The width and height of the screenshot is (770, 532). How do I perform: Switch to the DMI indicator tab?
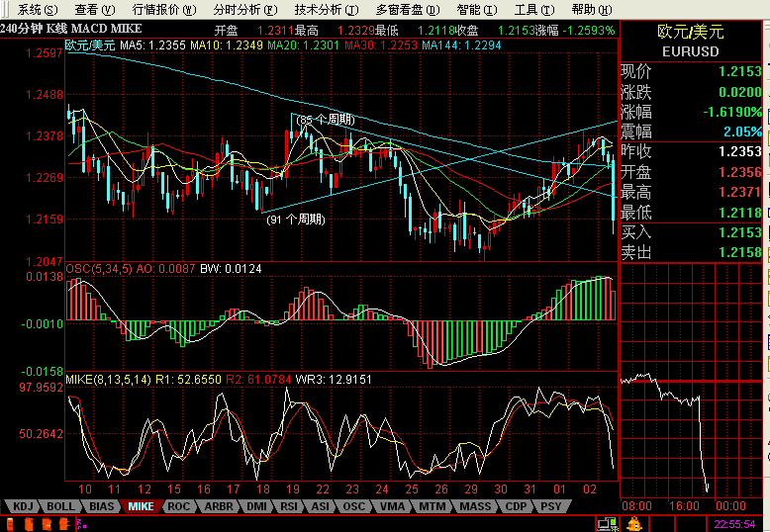256,506
